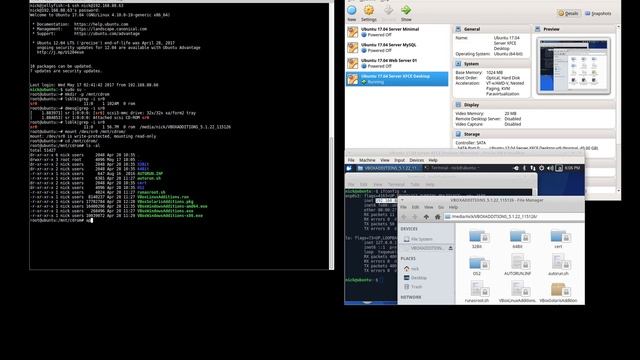Select running Ubuntu 17.04 Server XFCE Desktop VM

tap(397, 79)
